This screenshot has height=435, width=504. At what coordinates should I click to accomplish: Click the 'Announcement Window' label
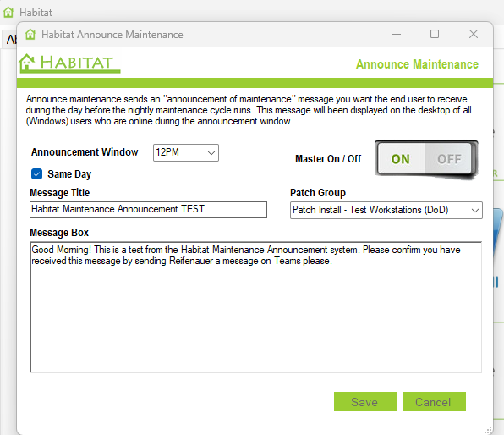coord(85,151)
